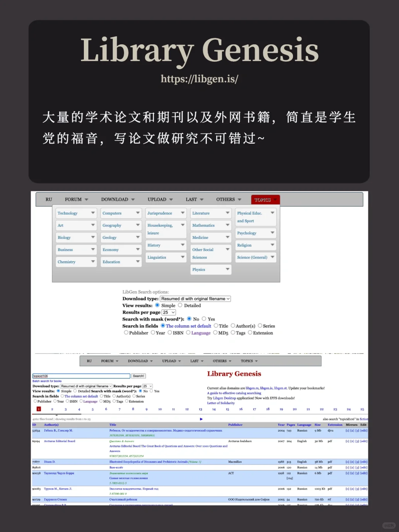Select Yes for mask search in Search options
This screenshot has width=399, height=532.
point(204,319)
